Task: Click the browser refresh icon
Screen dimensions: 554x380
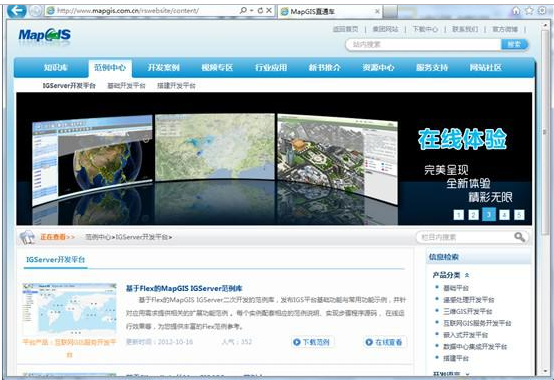Action: [x=261, y=11]
